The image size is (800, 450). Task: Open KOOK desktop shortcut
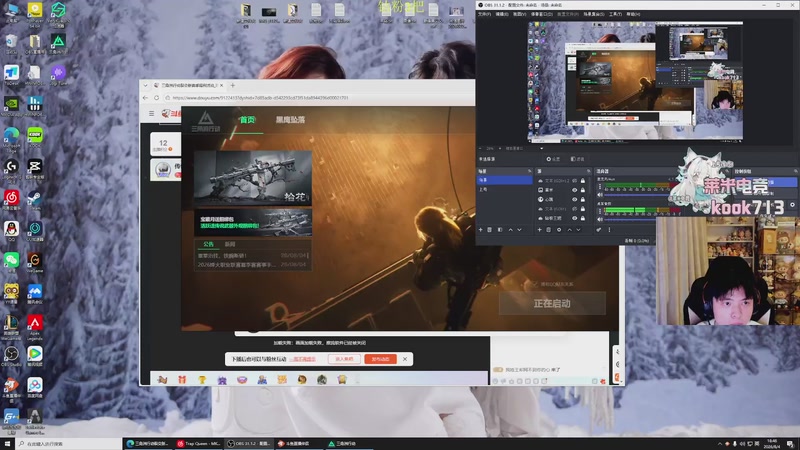point(35,137)
